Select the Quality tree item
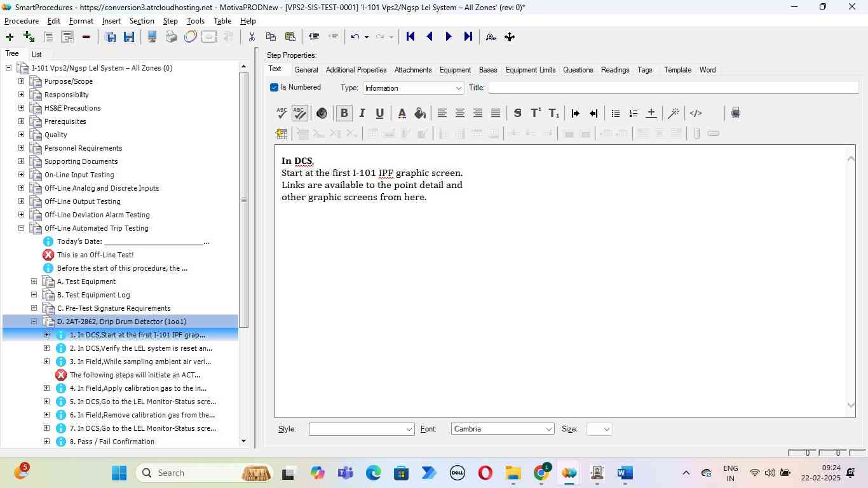 tap(56, 135)
